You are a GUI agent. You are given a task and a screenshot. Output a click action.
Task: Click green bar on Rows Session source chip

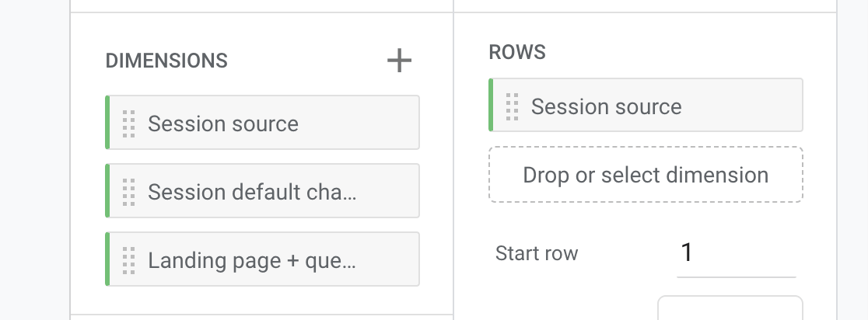pos(491,106)
